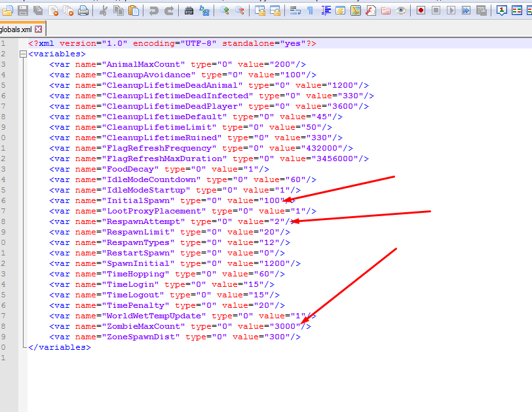Image resolution: width=532 pixels, height=412 pixels.
Task: Click the Close All documents icon
Action: [x=68, y=11]
